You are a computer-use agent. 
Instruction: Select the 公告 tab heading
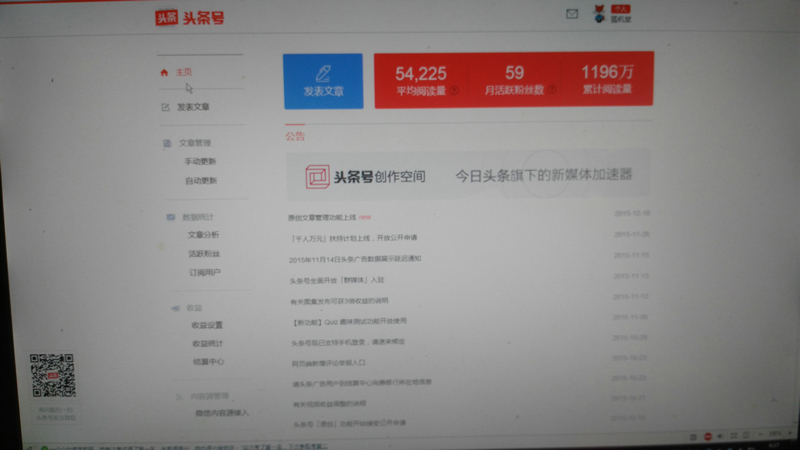295,136
